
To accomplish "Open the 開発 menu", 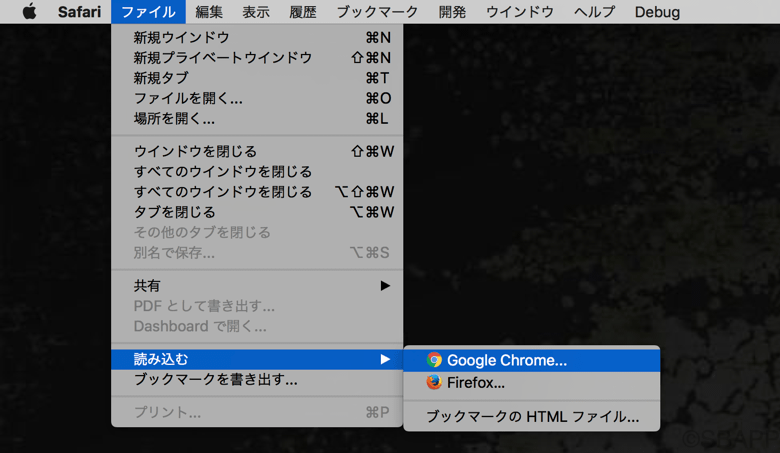I will [452, 12].
